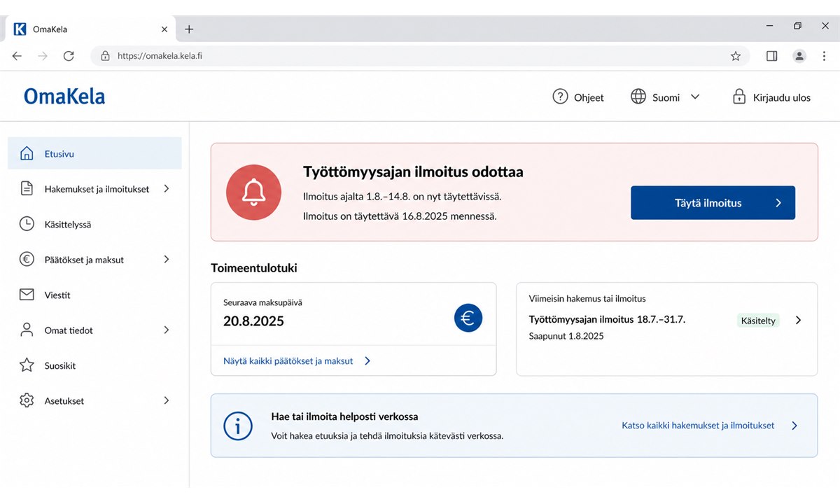This screenshot has width=840, height=504.
Task: Open the Etusivu home icon
Action: 27,153
